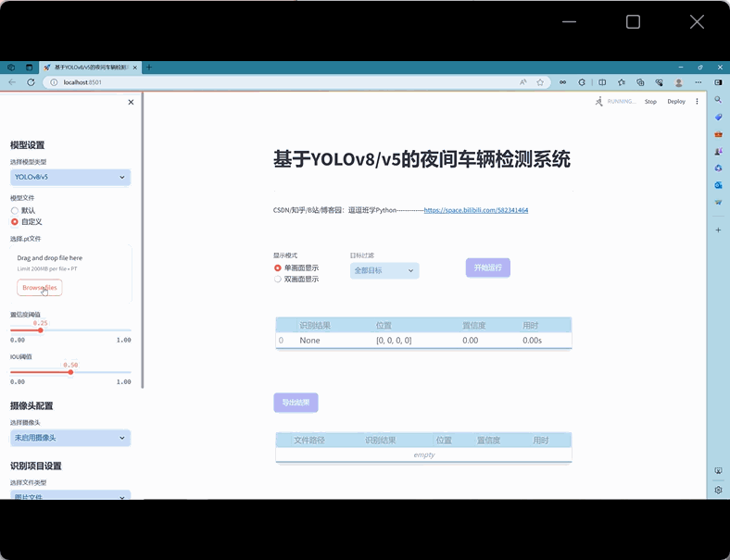Click the browser tab titled 基于YOLOv8/v5的夜间车辆检测
Screen dimensions: 730x560
[x=91, y=68]
